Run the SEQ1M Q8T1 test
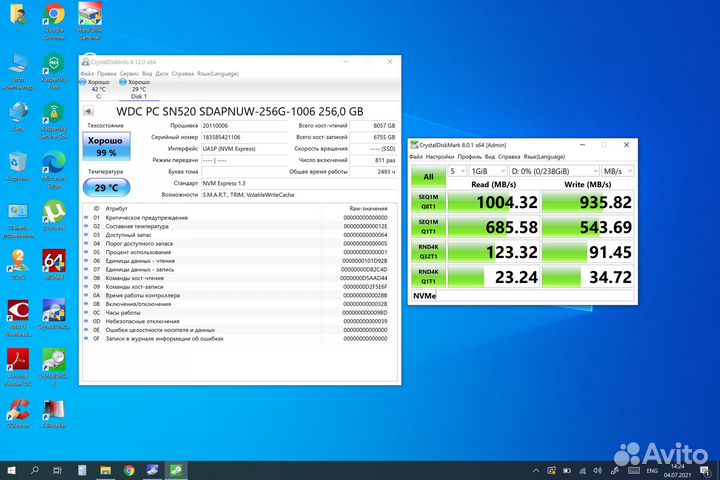 pyautogui.click(x=428, y=202)
